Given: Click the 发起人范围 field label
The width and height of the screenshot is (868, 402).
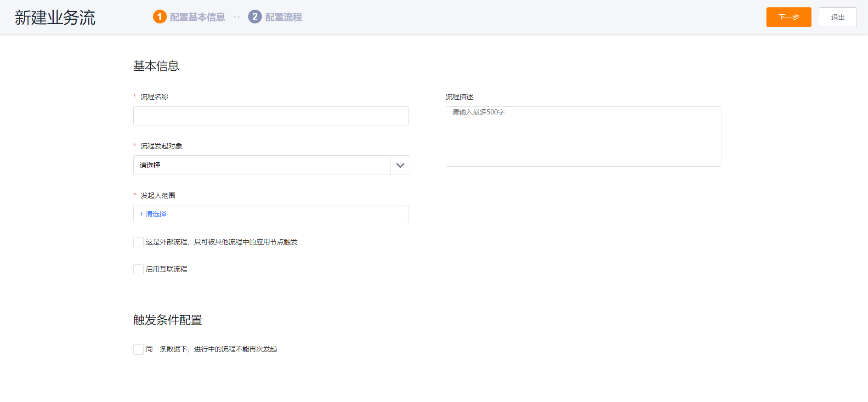Looking at the screenshot, I should click(158, 196).
